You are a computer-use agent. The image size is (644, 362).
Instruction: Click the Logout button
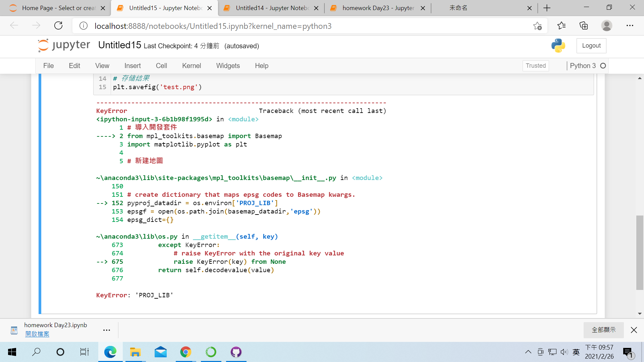click(x=591, y=46)
